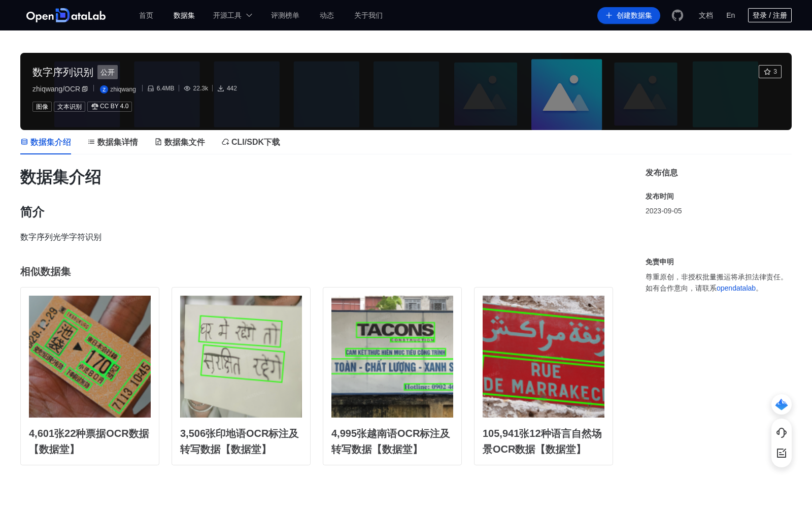Switch to the 数据集文件 tab
Screen dimensions: 812x508
click(x=180, y=142)
